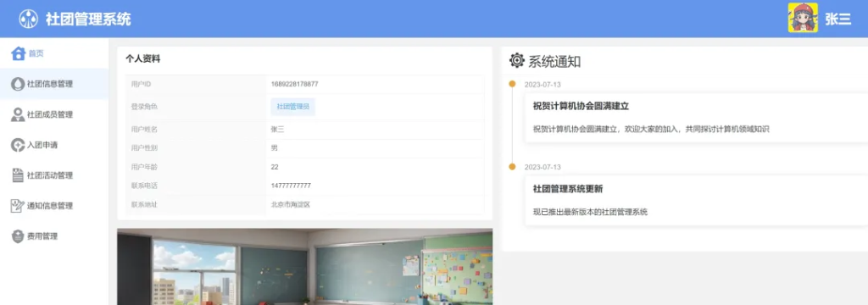Click the 费用管理 shield icon
This screenshot has height=305, width=868.
pos(18,236)
